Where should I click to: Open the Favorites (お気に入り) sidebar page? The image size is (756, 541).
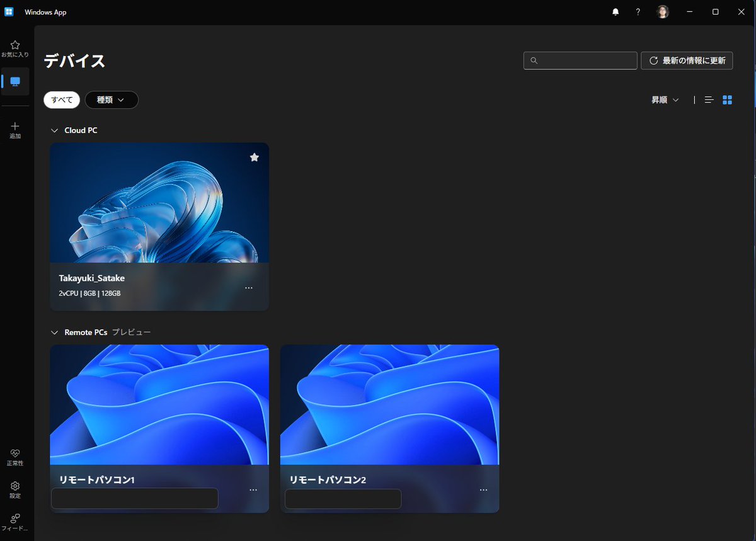(15, 48)
